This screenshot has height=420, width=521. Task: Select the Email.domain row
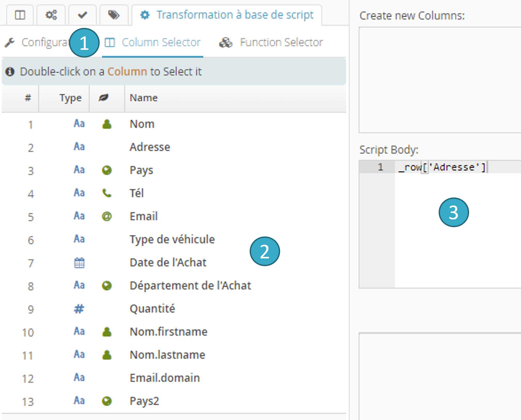tap(174, 378)
